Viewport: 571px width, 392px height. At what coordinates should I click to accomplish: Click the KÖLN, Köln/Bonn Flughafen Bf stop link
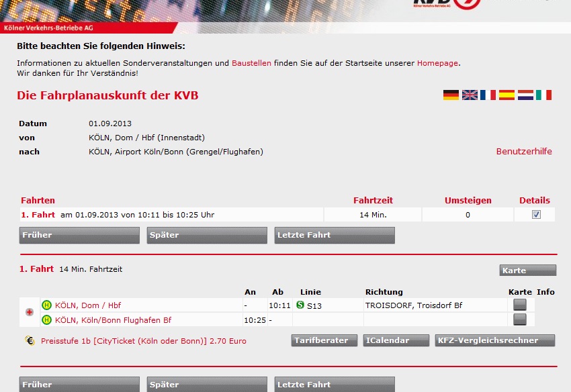(113, 320)
